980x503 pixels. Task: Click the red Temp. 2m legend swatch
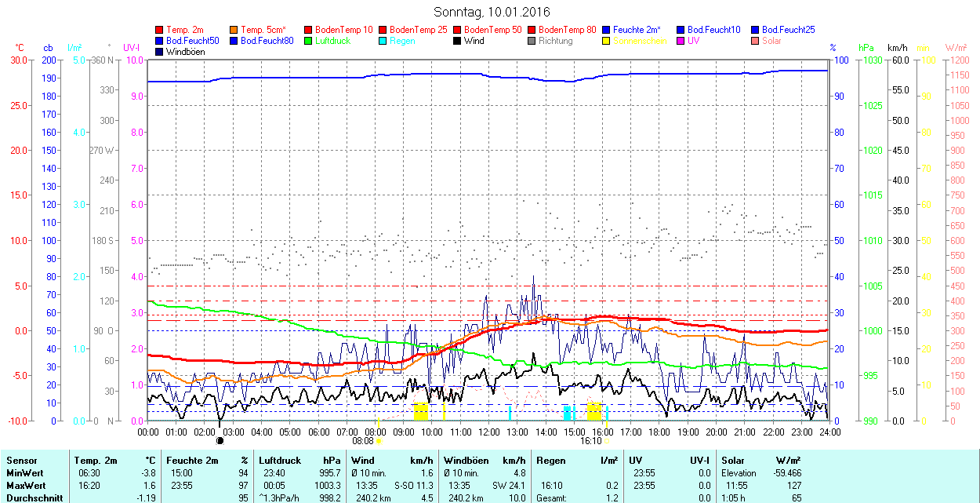click(160, 30)
